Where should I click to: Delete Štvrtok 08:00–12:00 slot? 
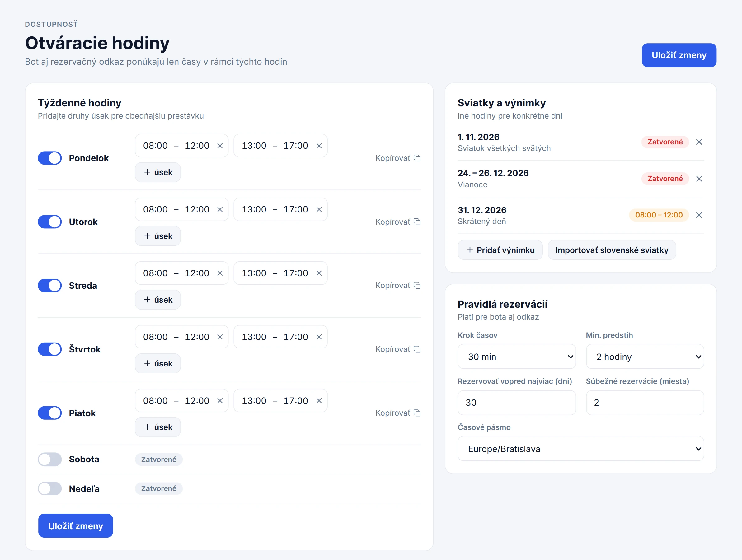220,337
